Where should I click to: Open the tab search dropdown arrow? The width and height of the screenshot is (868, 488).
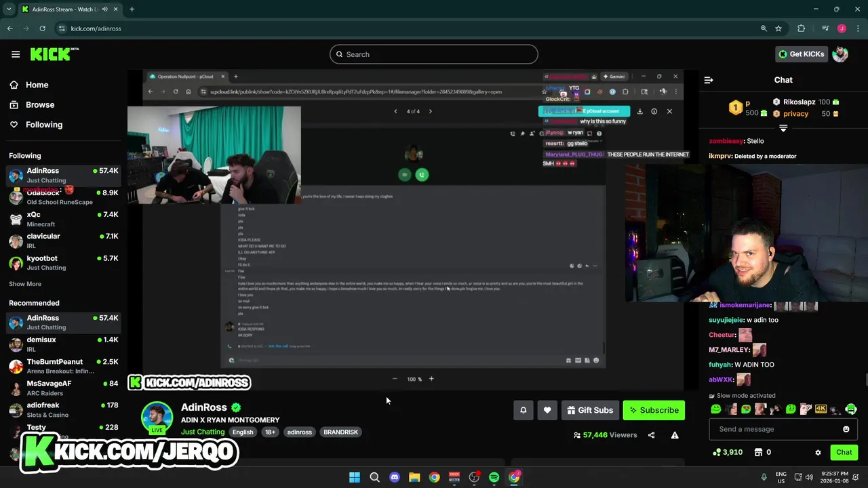click(x=9, y=9)
